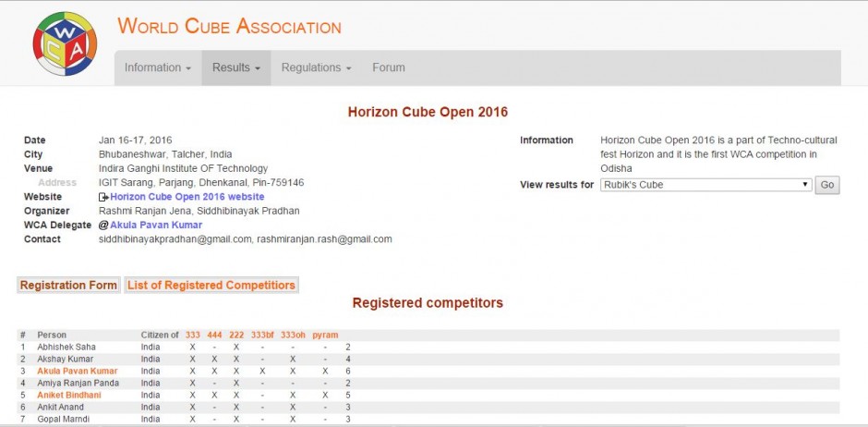
Task: Select List of Registered Competitors tab
Action: pos(211,286)
